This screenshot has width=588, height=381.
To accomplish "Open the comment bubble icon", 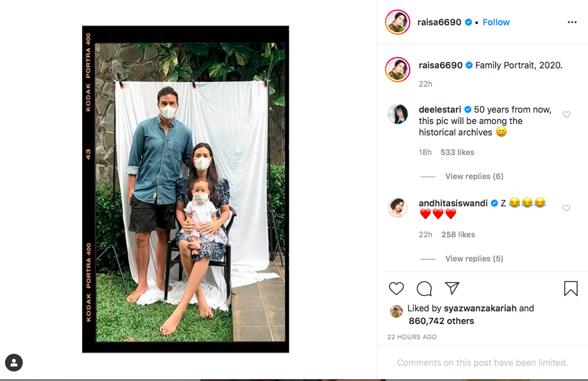I will 424,289.
